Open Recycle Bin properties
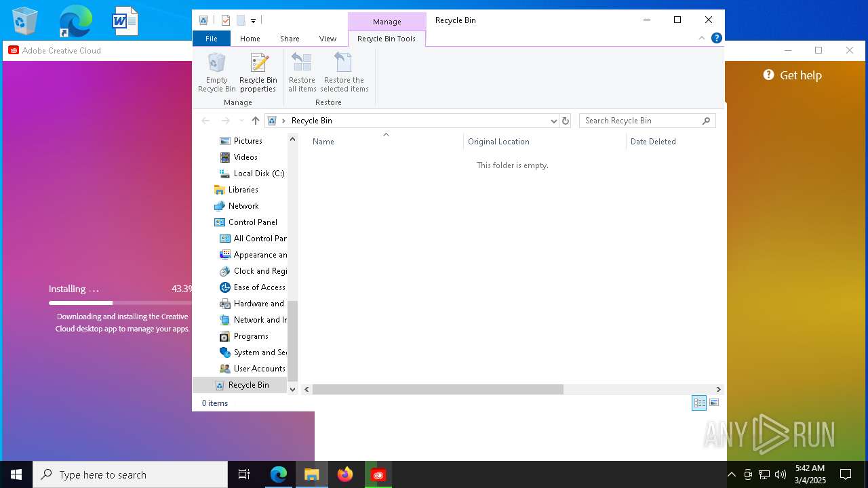The image size is (868, 488). point(258,73)
